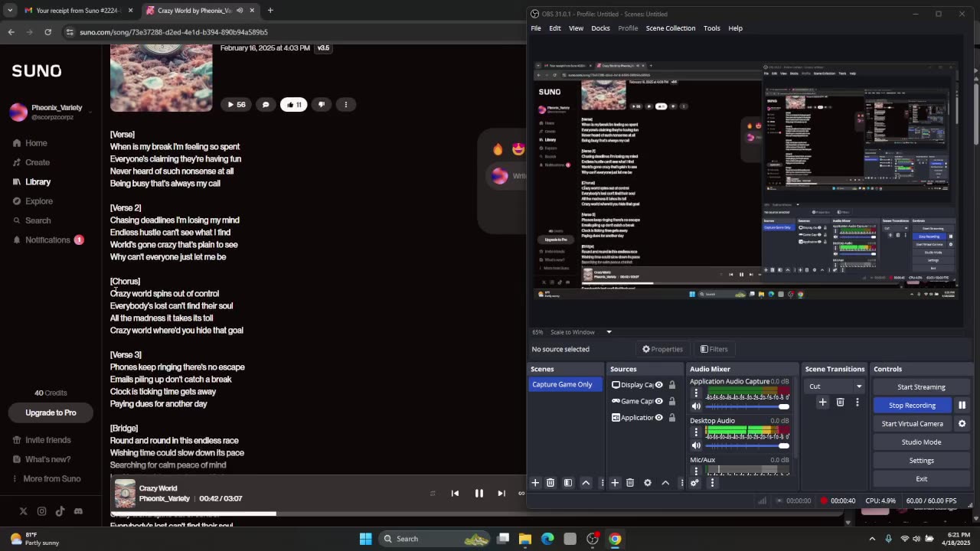Click Upgrade to Pro button
This screenshot has width=980, height=551.
(x=51, y=413)
